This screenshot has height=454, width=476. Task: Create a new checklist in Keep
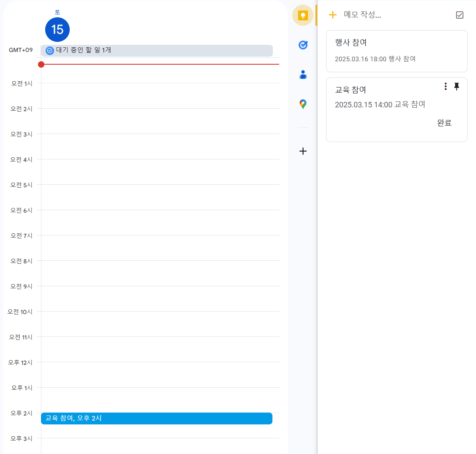(460, 14)
